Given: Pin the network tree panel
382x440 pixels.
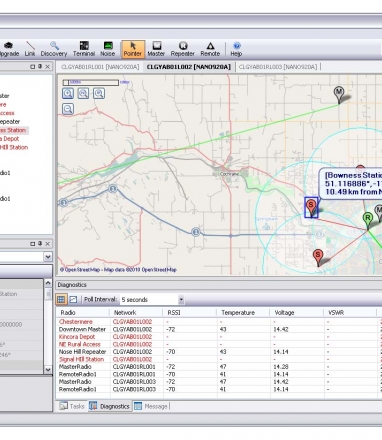Looking at the screenshot, I should pos(40,67).
